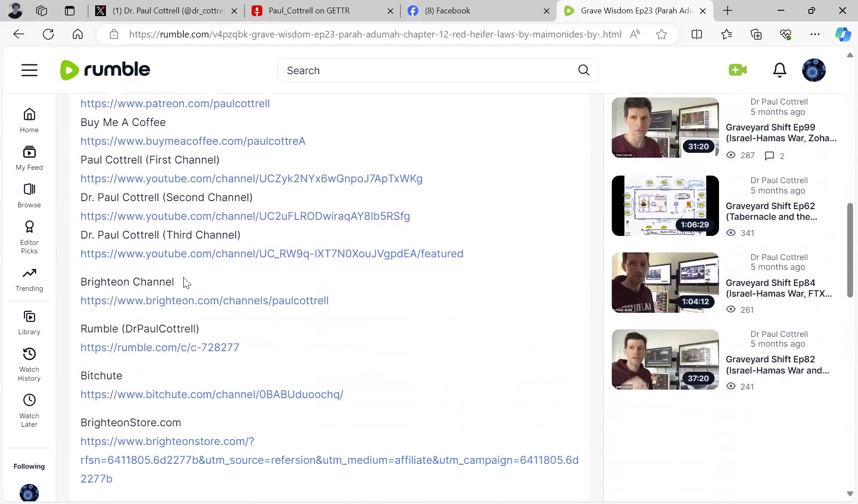Image resolution: width=858 pixels, height=504 pixels.
Task: Open the notifications bell
Action: pos(779,70)
